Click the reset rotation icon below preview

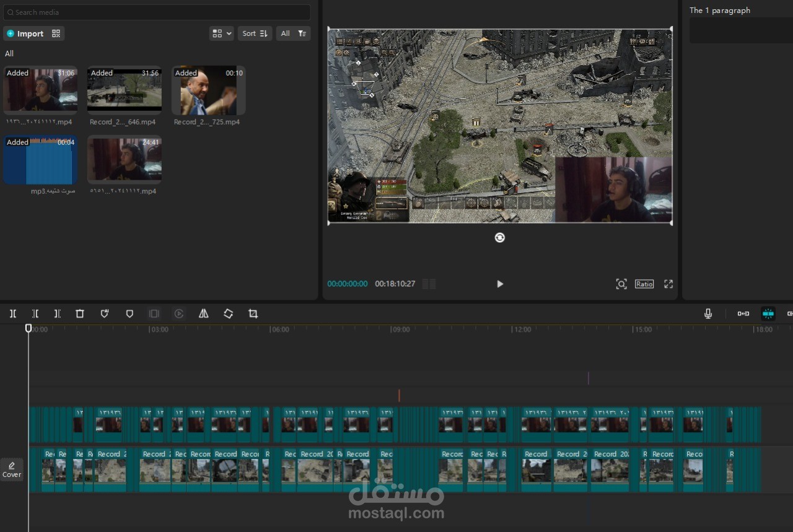click(x=500, y=238)
